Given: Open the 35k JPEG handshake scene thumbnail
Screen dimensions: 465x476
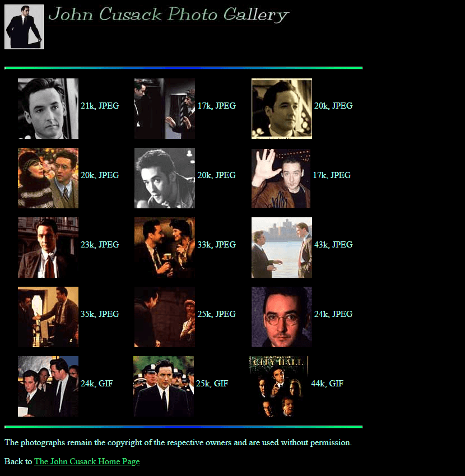Looking at the screenshot, I should [x=48, y=317].
